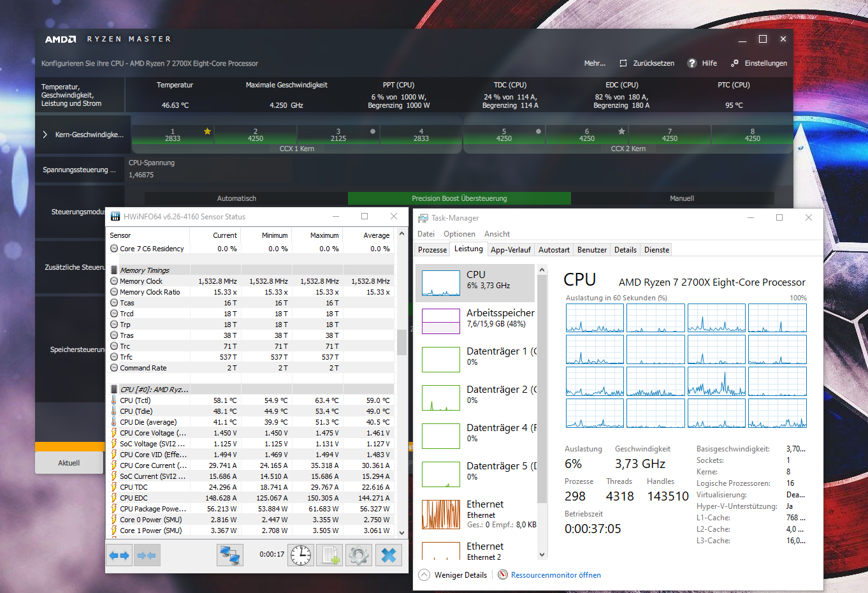The height and width of the screenshot is (593, 868).
Task: Click HWiNFO collapse window arrows button
Action: pyautogui.click(x=147, y=555)
